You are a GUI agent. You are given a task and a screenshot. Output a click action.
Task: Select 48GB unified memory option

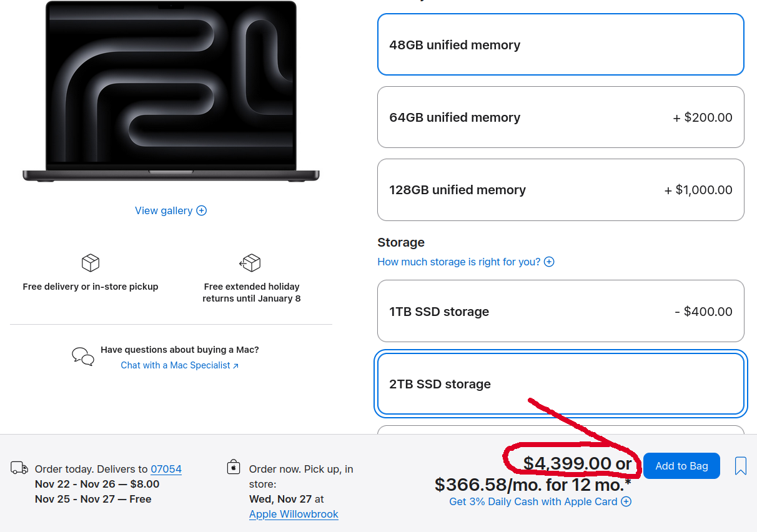pos(560,44)
